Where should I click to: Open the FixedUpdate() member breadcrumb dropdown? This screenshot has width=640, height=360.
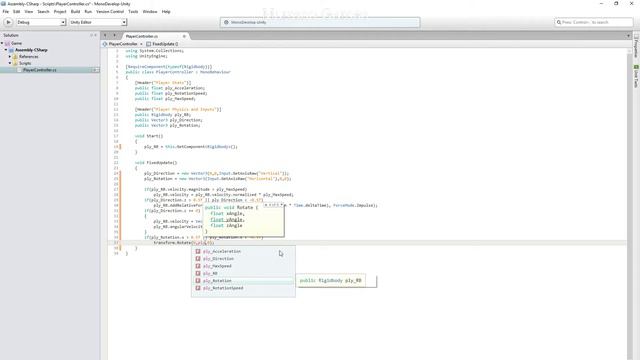pos(165,44)
